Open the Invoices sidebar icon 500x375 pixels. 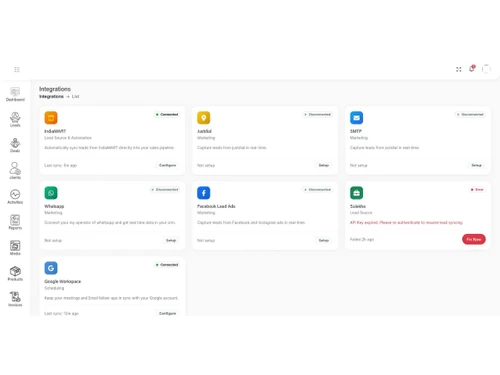click(15, 299)
